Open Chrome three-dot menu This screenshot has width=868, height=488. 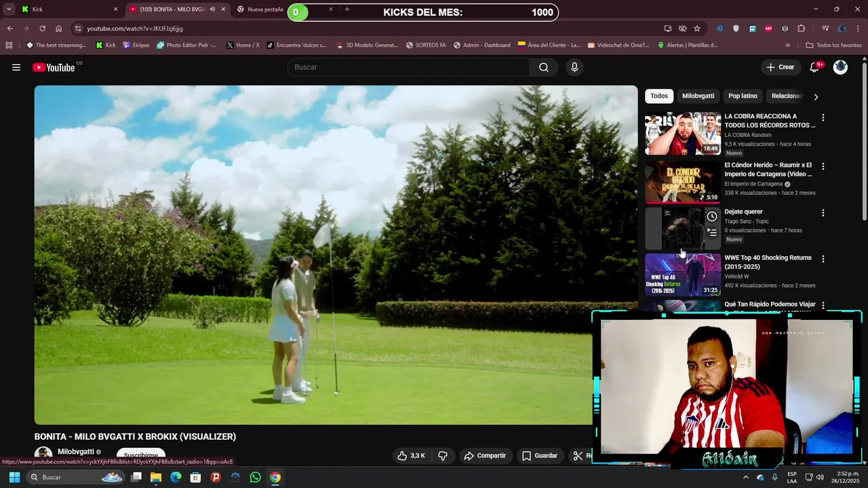[859, 28]
